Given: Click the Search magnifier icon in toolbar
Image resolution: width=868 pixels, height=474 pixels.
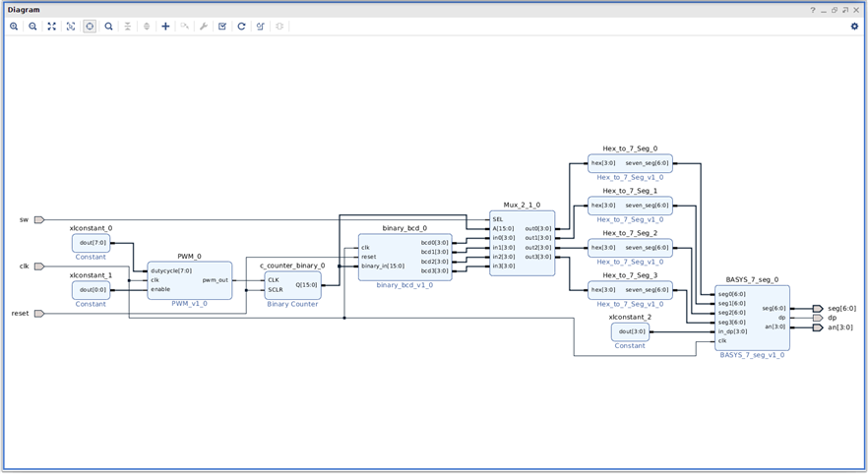Looking at the screenshot, I should pos(108,27).
